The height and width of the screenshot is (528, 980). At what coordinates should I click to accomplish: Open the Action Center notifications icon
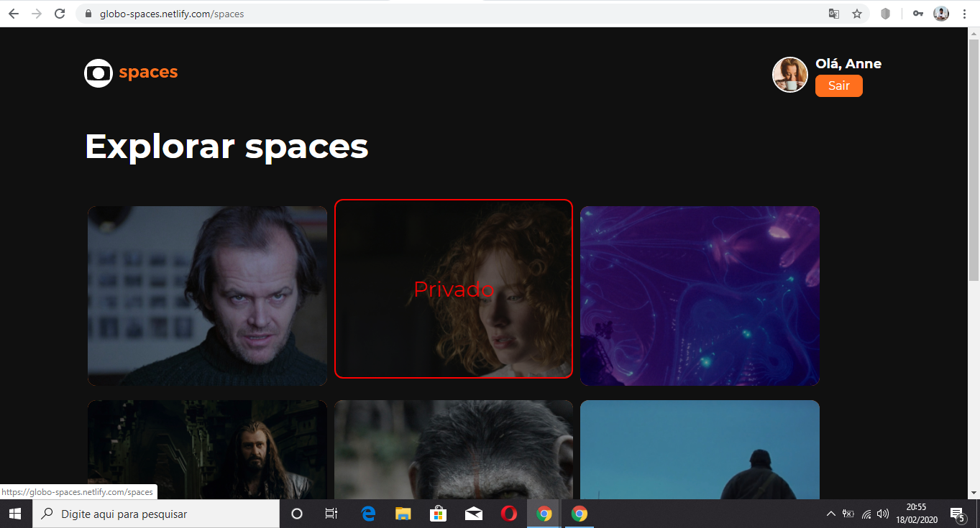pyautogui.click(x=958, y=514)
